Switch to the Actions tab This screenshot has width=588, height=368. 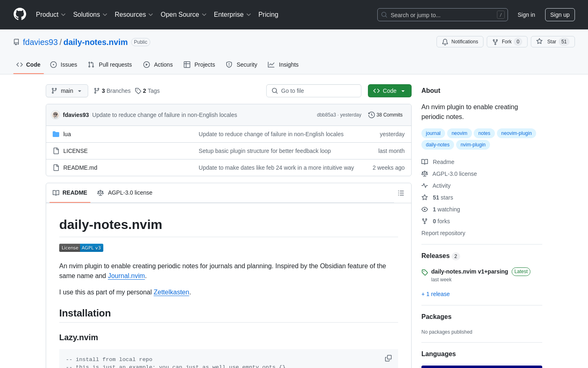(158, 65)
